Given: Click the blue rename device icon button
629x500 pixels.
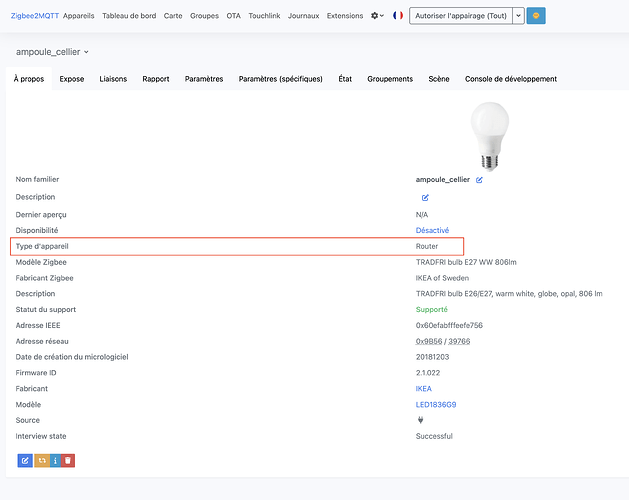Looking at the screenshot, I should [25, 460].
